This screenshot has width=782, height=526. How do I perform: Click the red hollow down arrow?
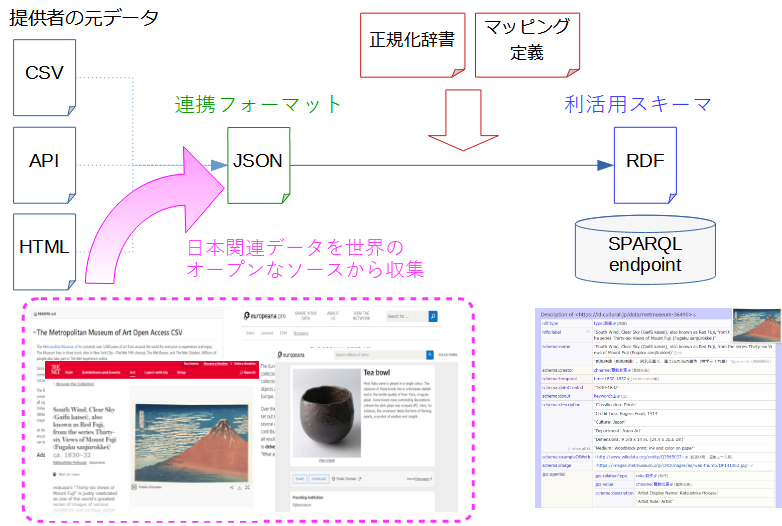(456, 126)
